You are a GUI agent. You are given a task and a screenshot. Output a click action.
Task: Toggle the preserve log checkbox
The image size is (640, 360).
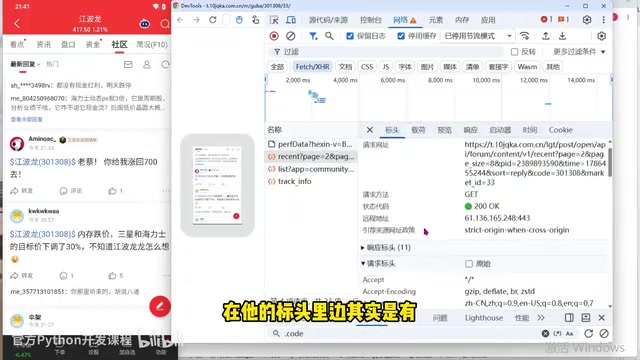tap(350, 36)
